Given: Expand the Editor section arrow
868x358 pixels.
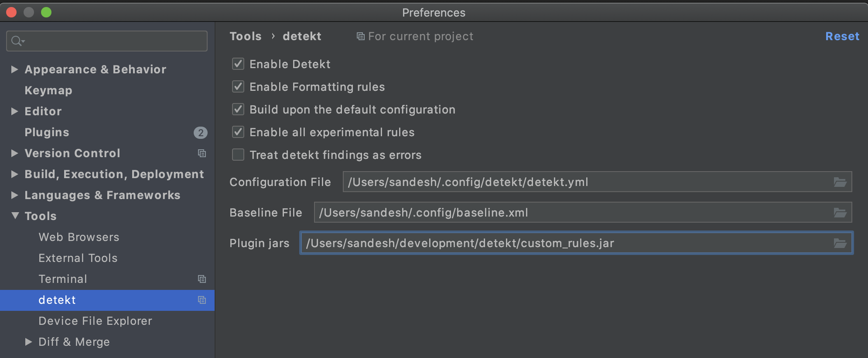Looking at the screenshot, I should 14,111.
